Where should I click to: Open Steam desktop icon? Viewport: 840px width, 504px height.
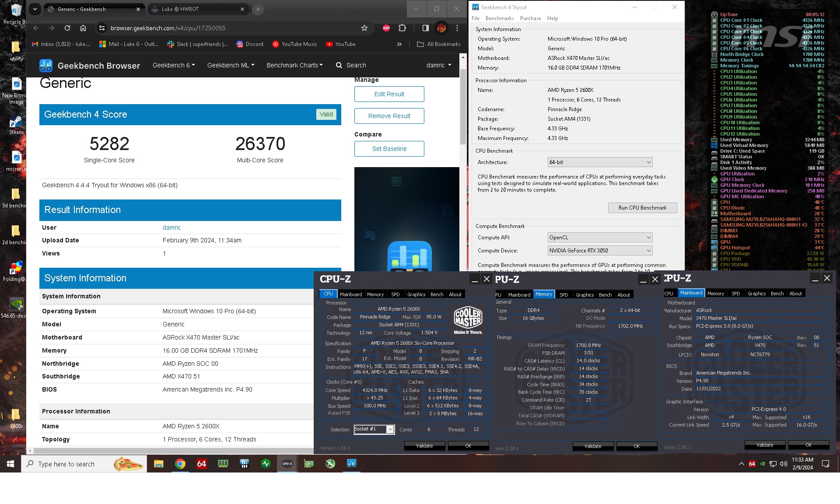[x=16, y=124]
